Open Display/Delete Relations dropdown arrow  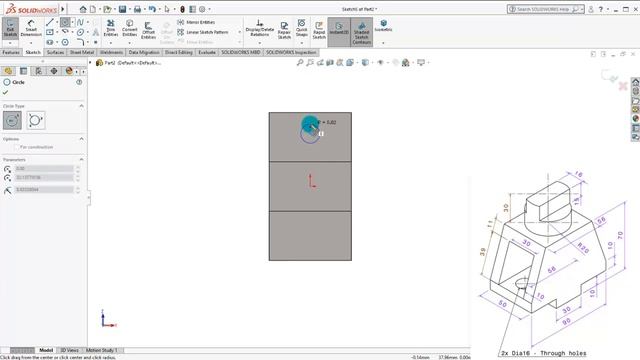(x=260, y=43)
